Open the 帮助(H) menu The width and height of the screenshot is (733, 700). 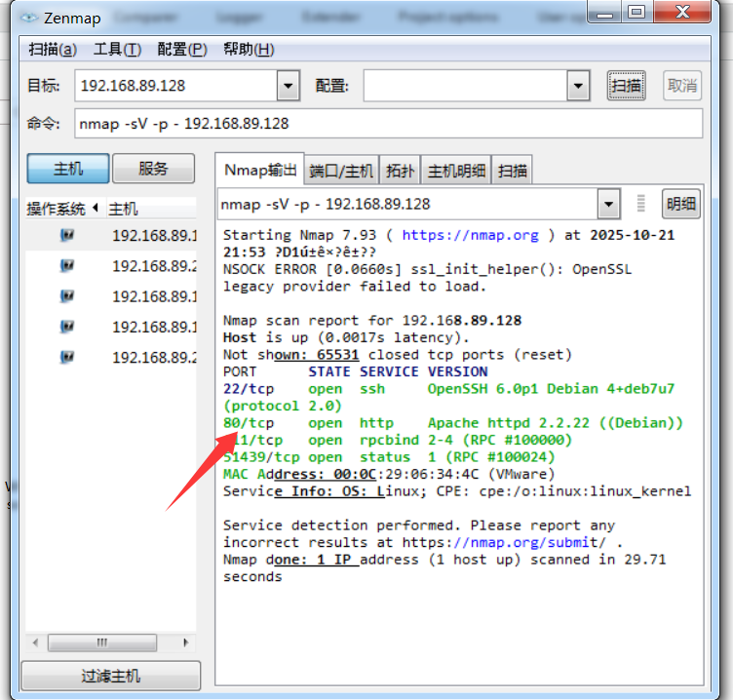point(249,49)
